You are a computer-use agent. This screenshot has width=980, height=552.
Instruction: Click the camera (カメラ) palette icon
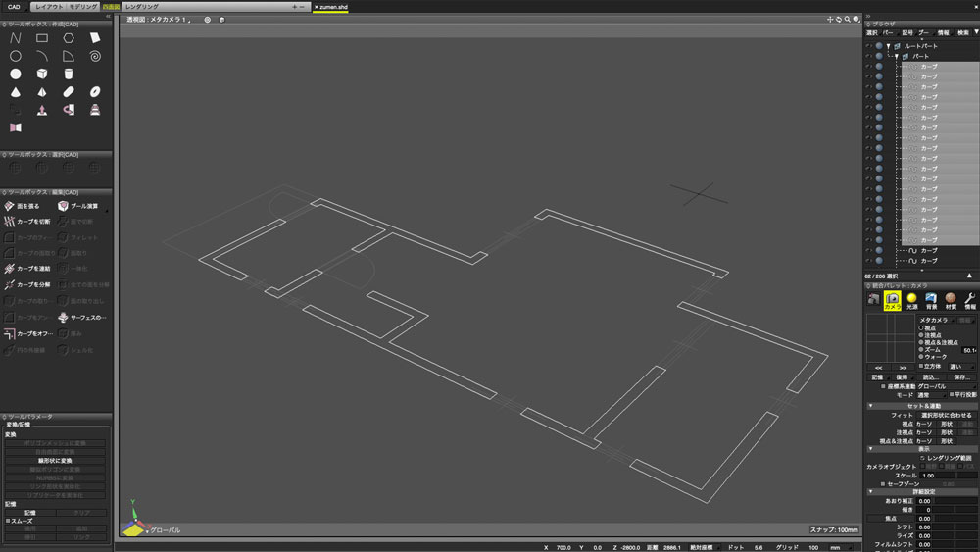pos(892,301)
